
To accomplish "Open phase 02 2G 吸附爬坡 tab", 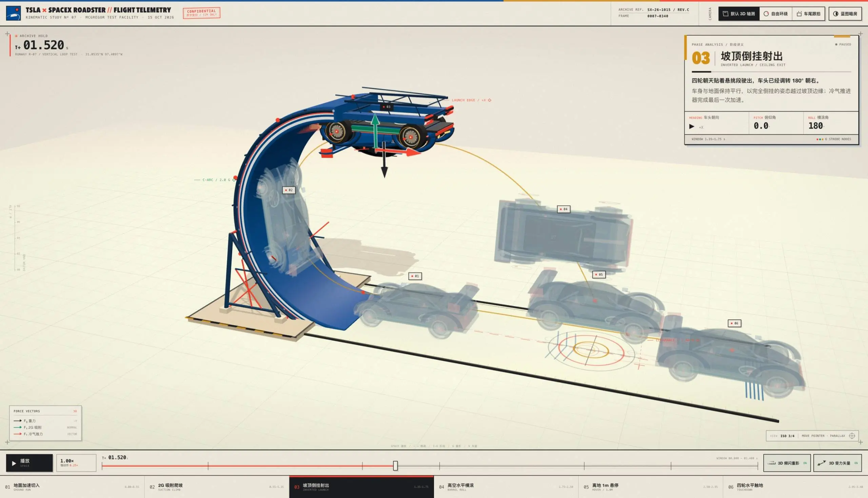I will click(217, 487).
